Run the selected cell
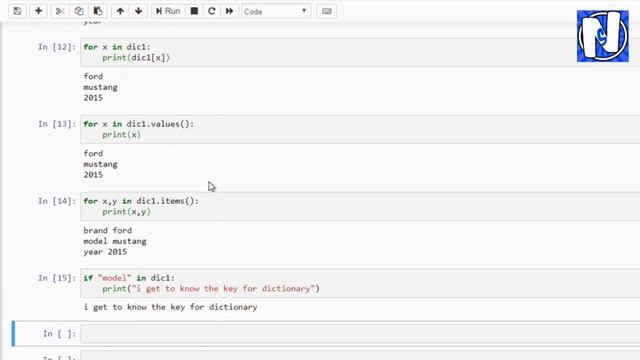The width and height of the screenshot is (640, 360). [x=168, y=11]
